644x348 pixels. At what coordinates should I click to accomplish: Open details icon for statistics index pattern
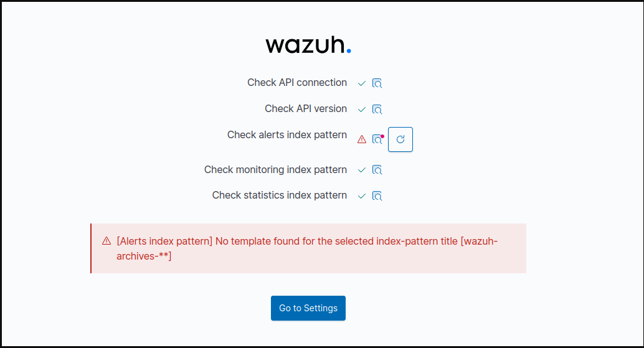[377, 195]
